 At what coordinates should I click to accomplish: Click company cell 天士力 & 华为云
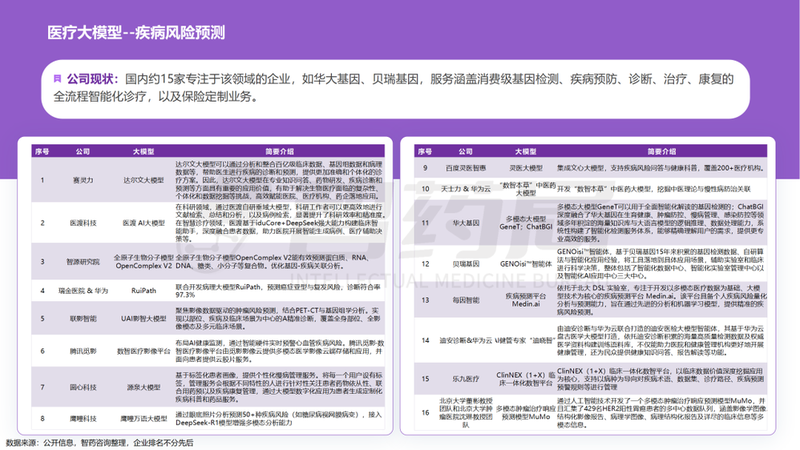pos(465,189)
